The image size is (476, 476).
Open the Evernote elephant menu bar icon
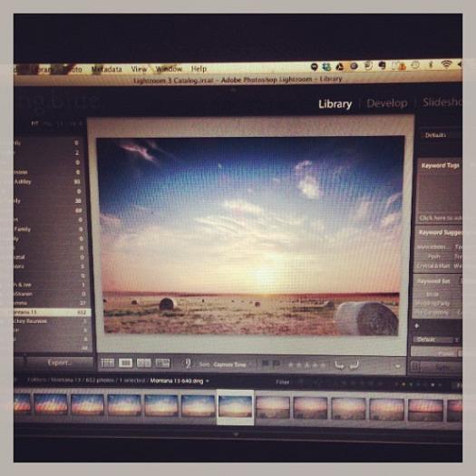383,65
